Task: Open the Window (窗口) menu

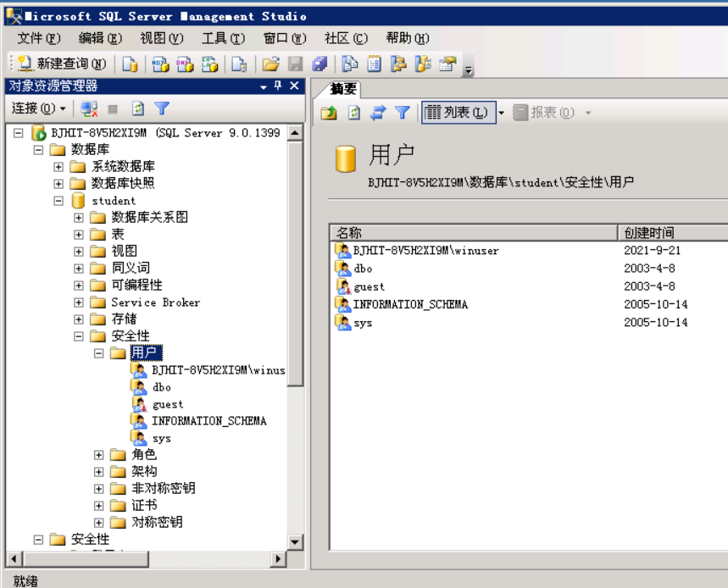Action: click(285, 38)
